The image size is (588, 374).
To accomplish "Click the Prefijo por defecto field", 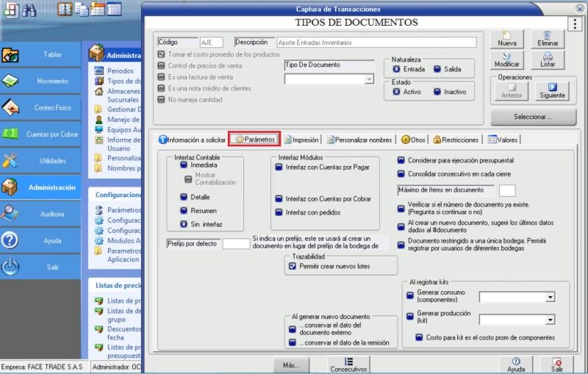I will (236, 244).
